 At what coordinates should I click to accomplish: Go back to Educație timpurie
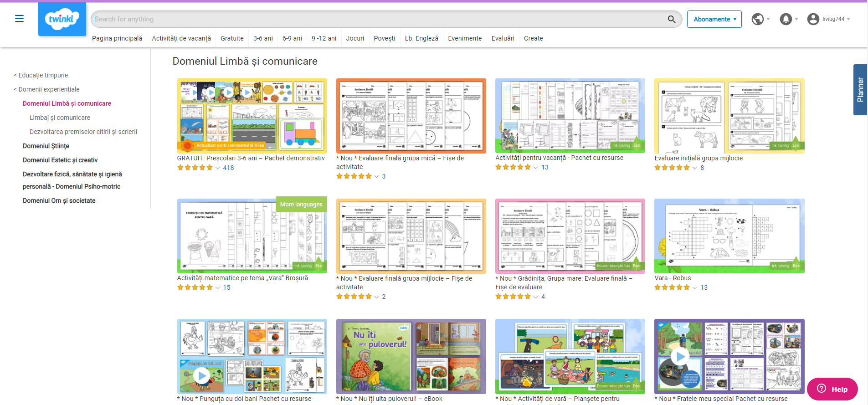pyautogui.click(x=43, y=75)
